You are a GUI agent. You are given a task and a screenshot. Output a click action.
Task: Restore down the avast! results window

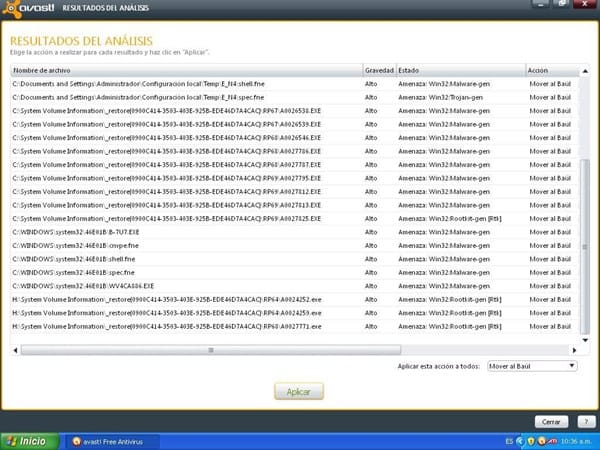561,3
